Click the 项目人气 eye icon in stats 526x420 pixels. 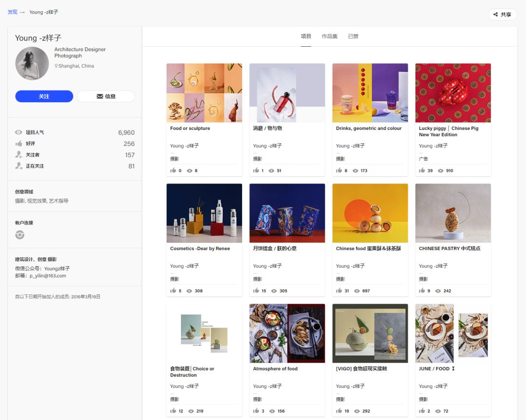tap(19, 132)
